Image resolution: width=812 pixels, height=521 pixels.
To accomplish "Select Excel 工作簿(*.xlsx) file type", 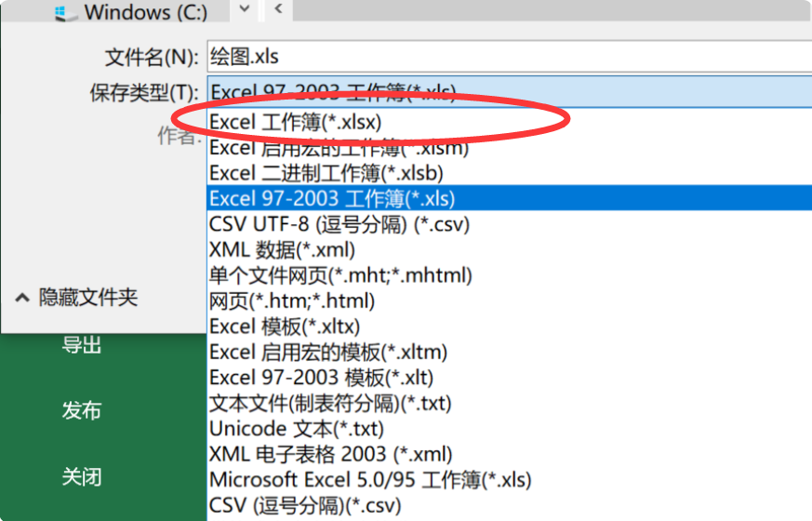I will 510,122.
